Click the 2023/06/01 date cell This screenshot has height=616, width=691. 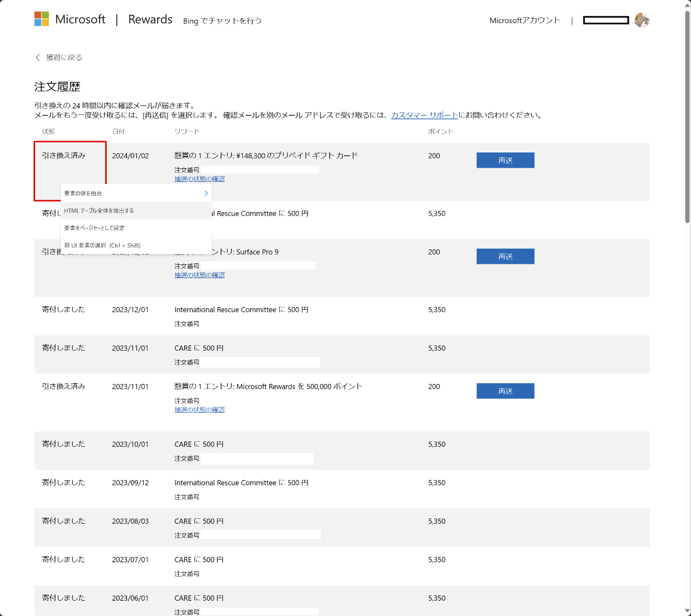pos(130,598)
